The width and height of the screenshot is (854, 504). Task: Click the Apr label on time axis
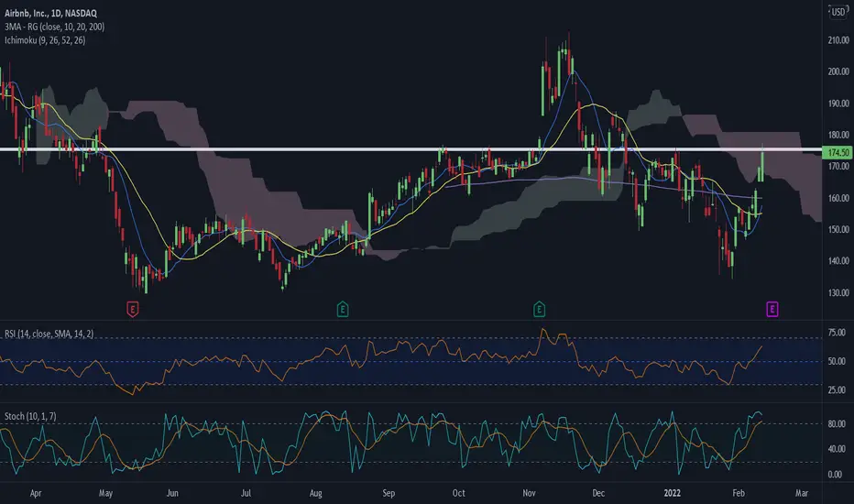pos(36,493)
